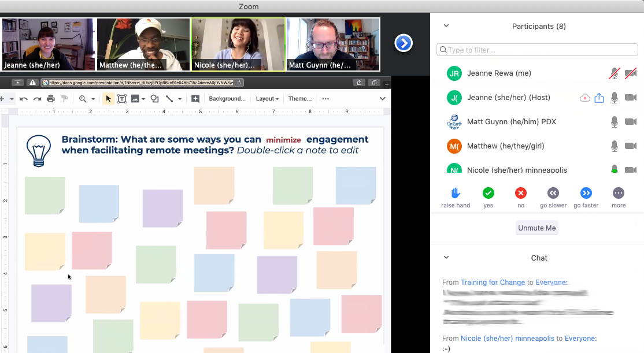
Task: Click the blue screen share icon on Host row
Action: click(x=599, y=98)
